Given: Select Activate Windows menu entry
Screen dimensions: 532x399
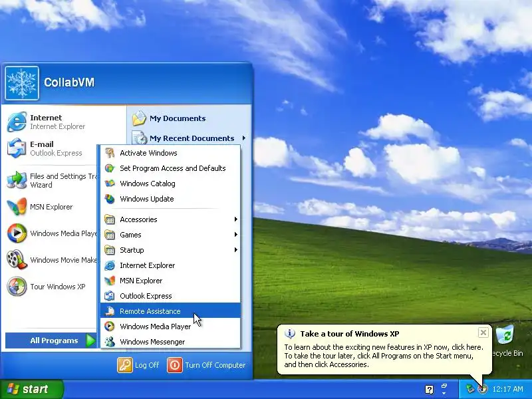Looking at the screenshot, I should [x=170, y=153].
